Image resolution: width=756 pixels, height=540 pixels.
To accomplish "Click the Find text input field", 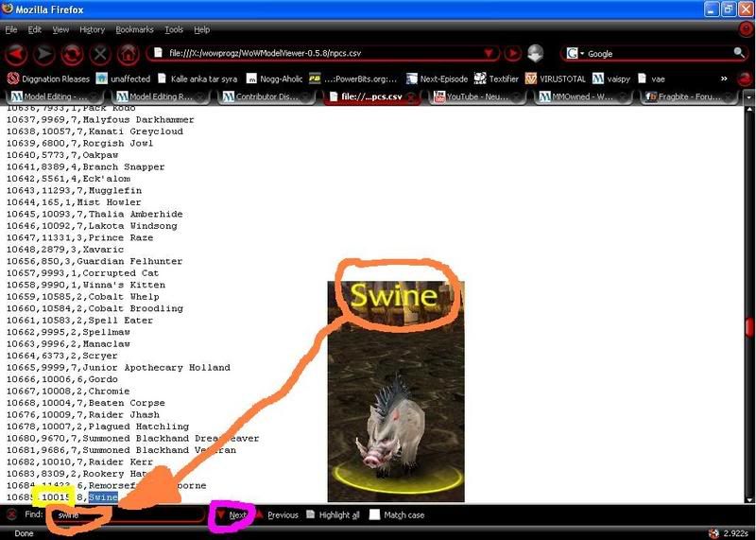I will click(x=129, y=514).
